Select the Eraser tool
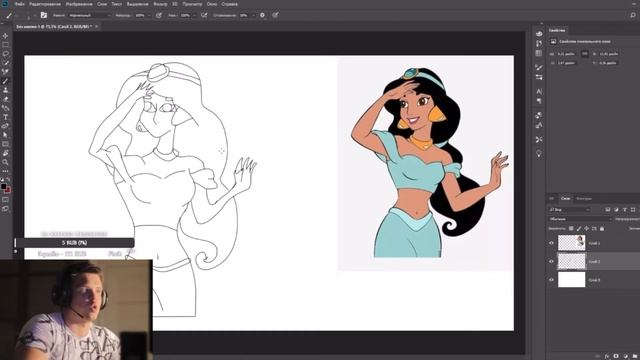This screenshot has width=640, height=360. click(5, 99)
